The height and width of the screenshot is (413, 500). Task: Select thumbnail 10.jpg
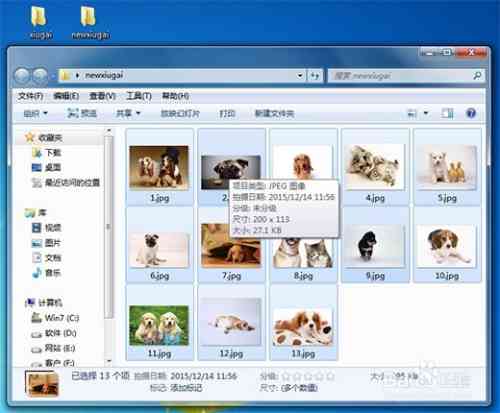tap(447, 245)
